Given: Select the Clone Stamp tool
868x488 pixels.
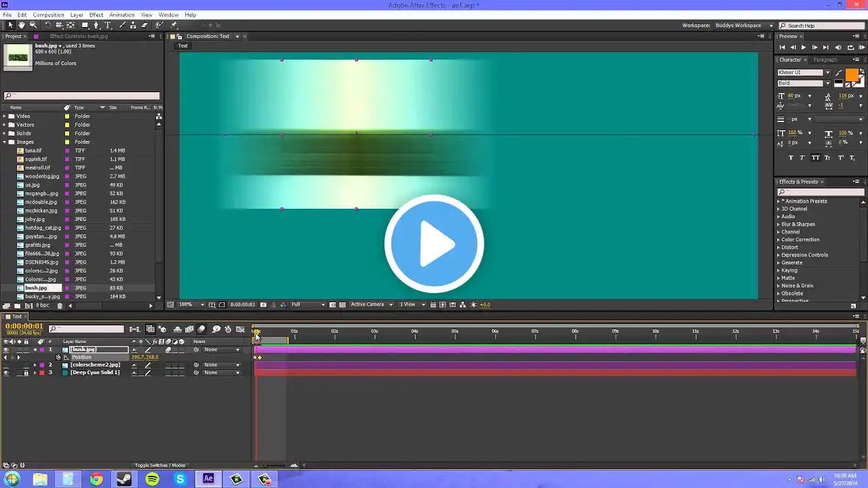Looking at the screenshot, I should [133, 25].
